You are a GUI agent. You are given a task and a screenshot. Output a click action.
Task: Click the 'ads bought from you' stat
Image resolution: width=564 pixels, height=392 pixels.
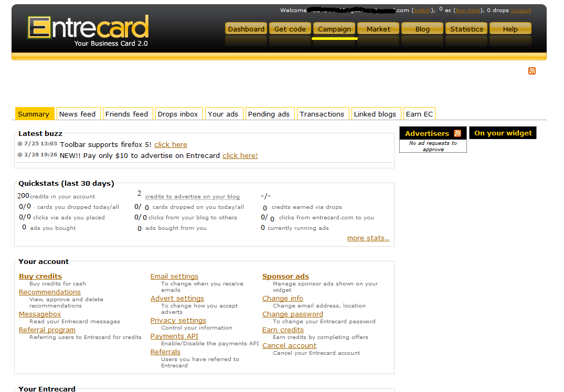pos(172,228)
